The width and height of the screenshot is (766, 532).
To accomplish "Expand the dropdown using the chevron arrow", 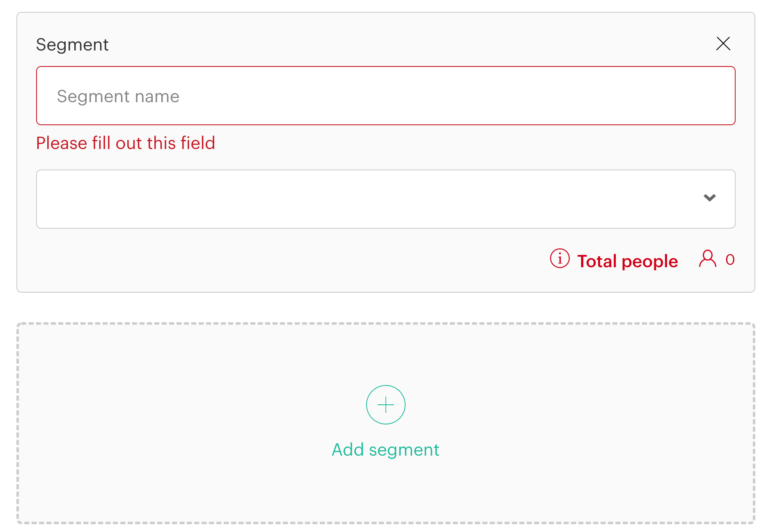I will (709, 198).
